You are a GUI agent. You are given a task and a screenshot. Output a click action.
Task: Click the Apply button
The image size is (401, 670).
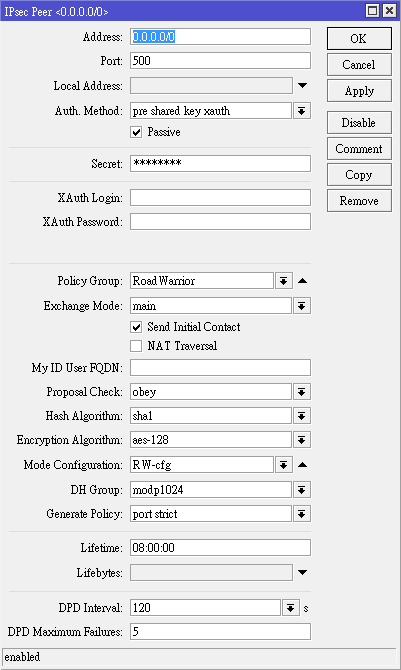[x=359, y=91]
